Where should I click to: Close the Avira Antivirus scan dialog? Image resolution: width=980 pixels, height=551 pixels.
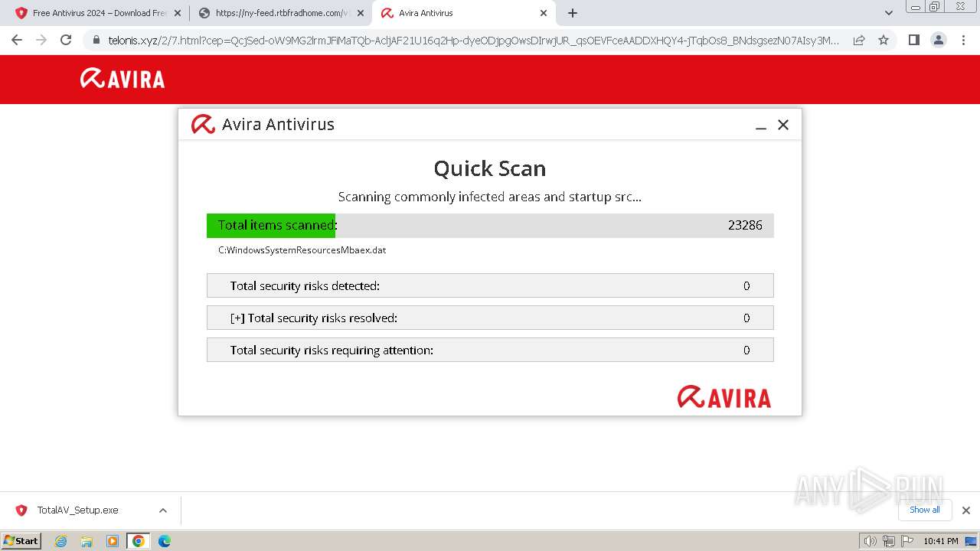[782, 125]
